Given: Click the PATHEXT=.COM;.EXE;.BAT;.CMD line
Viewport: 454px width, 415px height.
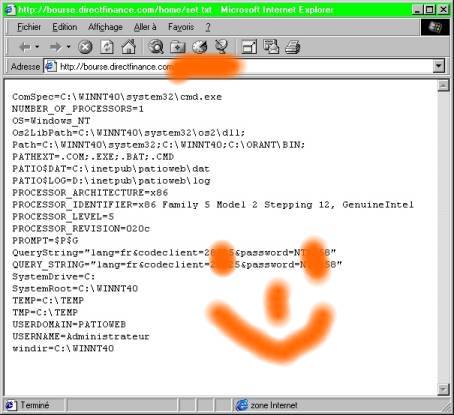Looking at the screenshot, I should [93, 157].
